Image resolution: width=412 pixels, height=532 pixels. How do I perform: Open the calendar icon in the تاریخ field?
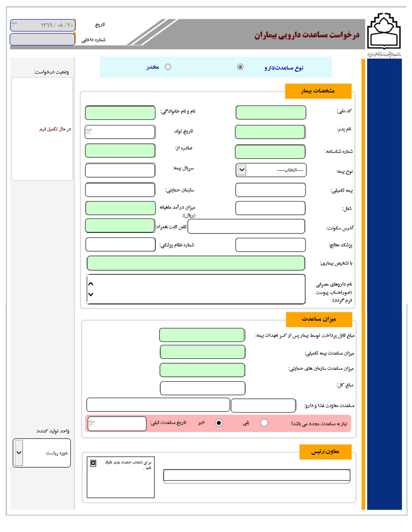click(14, 25)
